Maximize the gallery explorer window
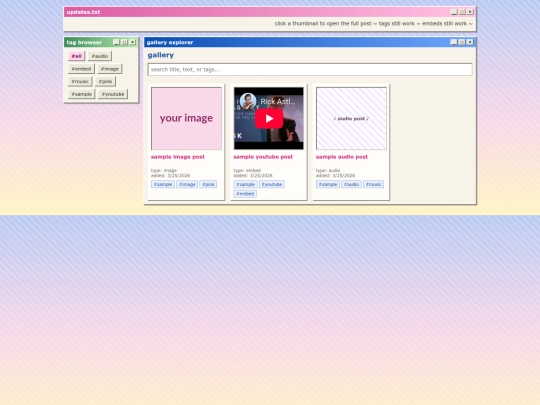Viewport: 540px width, 405px height. click(462, 42)
